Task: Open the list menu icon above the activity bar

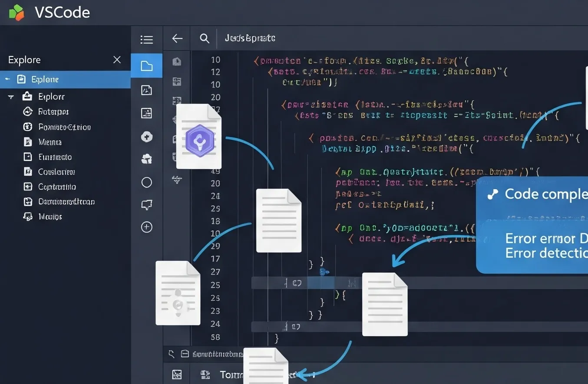Action: (146, 39)
